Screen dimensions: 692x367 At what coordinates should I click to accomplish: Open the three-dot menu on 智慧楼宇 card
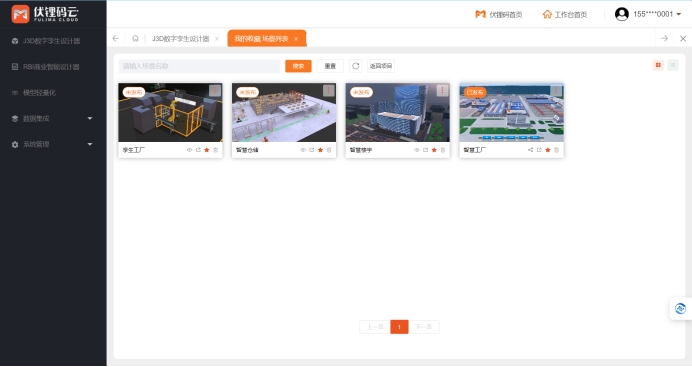point(442,90)
